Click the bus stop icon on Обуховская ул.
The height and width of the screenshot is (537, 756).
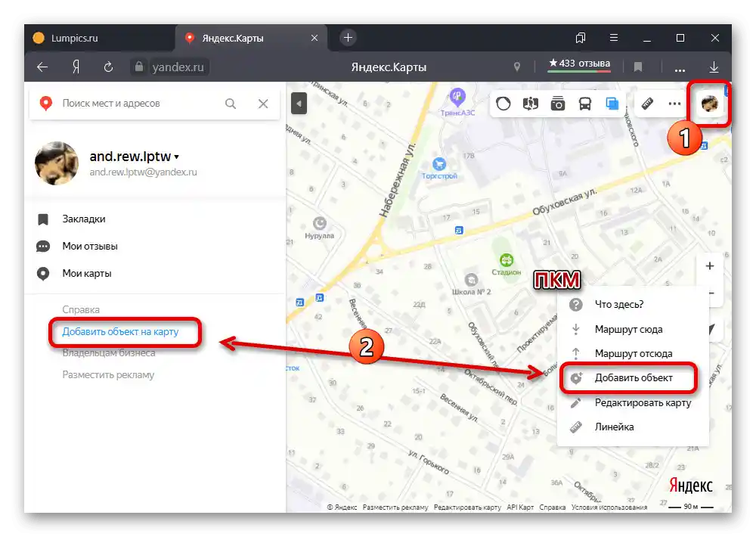459,231
